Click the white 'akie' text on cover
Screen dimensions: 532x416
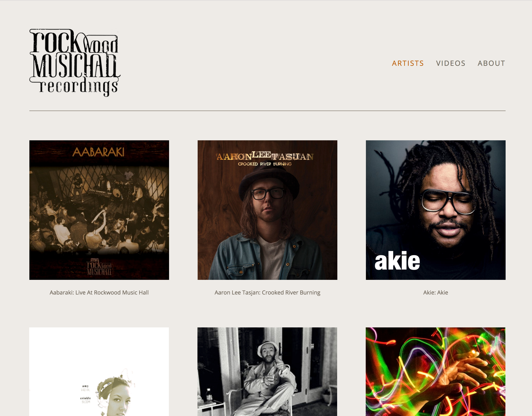click(397, 261)
